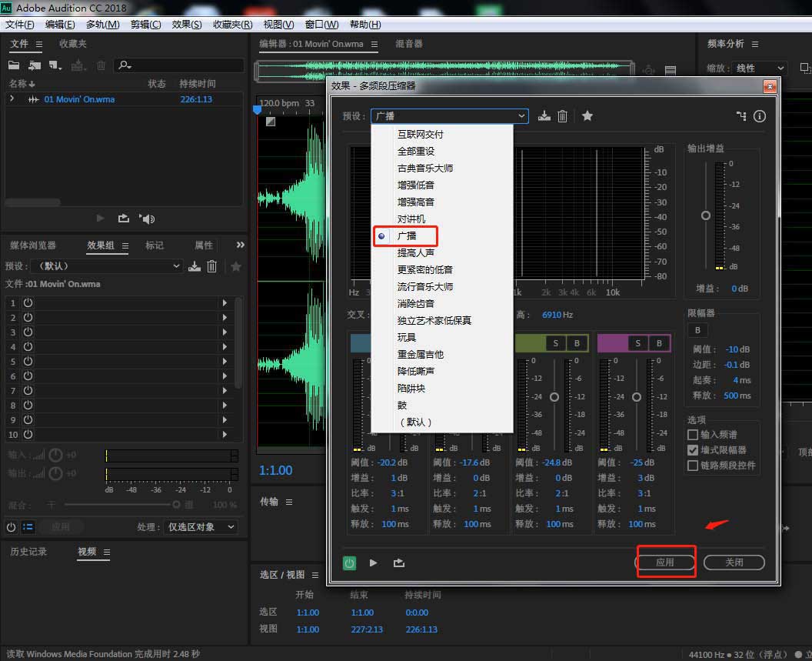Toggle auto-play speaker icon in Files panel

click(x=147, y=219)
